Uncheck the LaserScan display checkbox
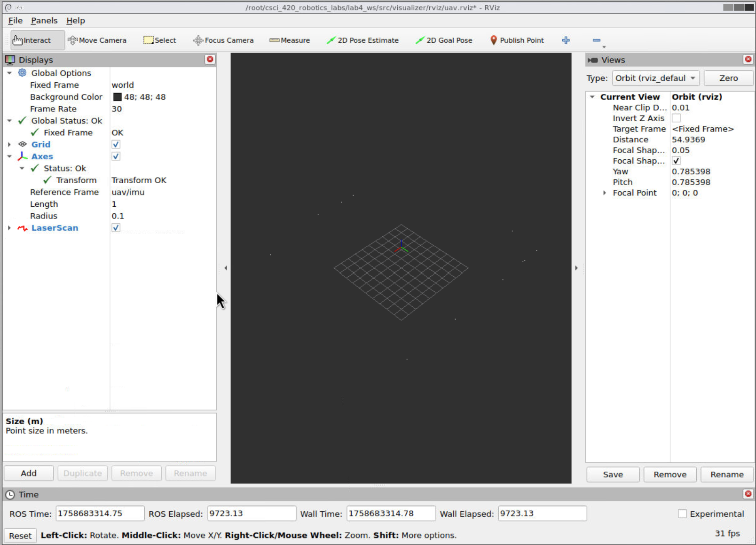Viewport: 756px width, 545px height. point(116,228)
